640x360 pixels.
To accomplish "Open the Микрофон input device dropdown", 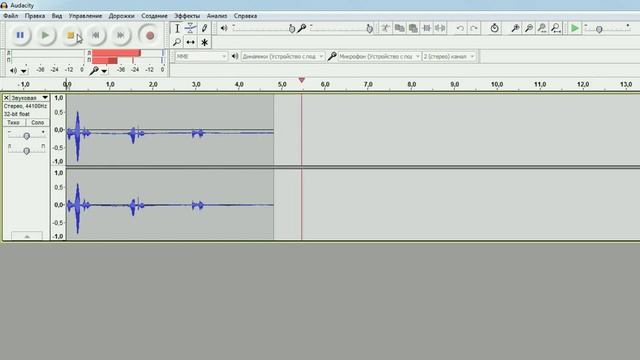I will click(x=379, y=56).
